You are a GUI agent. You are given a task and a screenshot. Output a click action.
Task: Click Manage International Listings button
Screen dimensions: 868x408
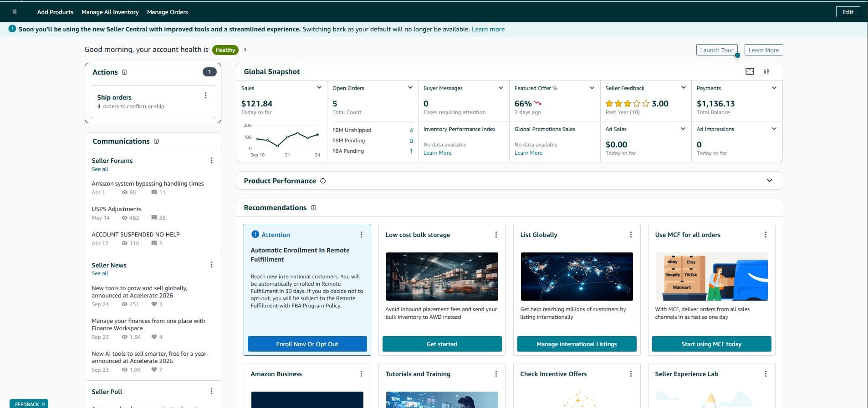[577, 344]
